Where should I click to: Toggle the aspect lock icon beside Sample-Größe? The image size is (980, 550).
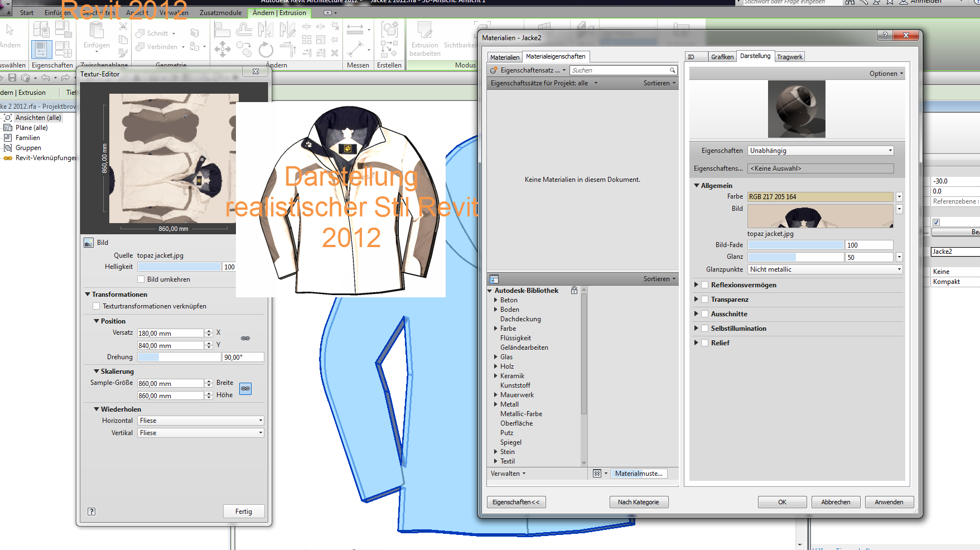[245, 388]
